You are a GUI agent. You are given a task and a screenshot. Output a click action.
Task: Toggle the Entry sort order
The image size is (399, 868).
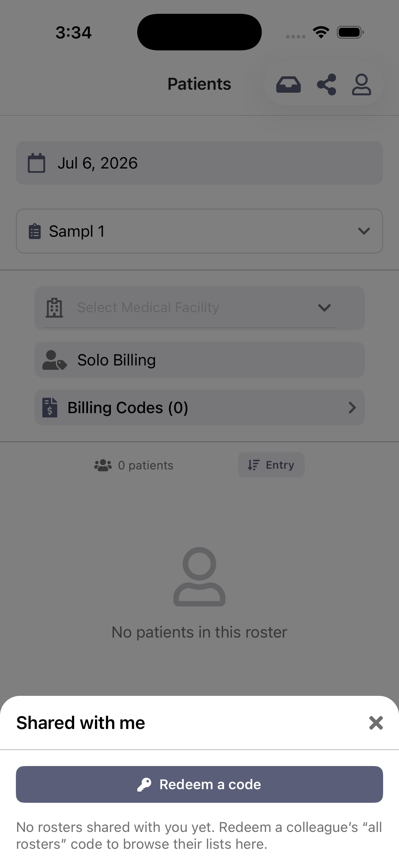click(271, 465)
